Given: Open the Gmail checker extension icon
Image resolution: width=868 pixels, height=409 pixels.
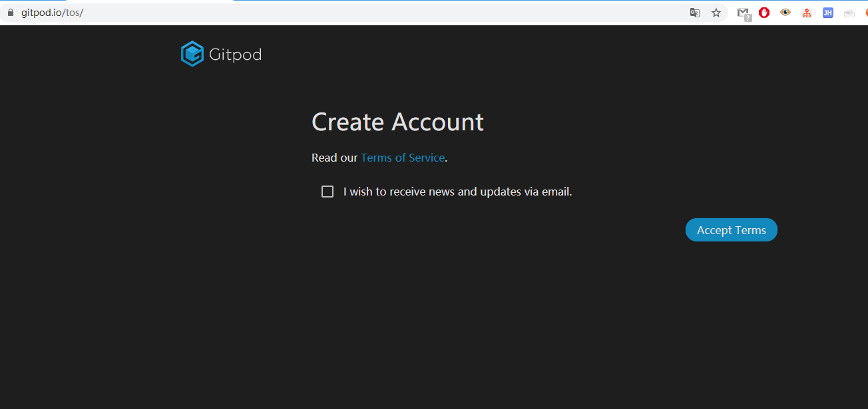Looking at the screenshot, I should (x=744, y=13).
